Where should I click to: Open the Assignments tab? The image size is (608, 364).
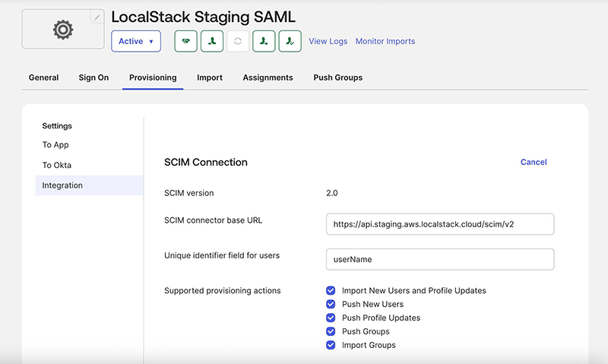(268, 78)
